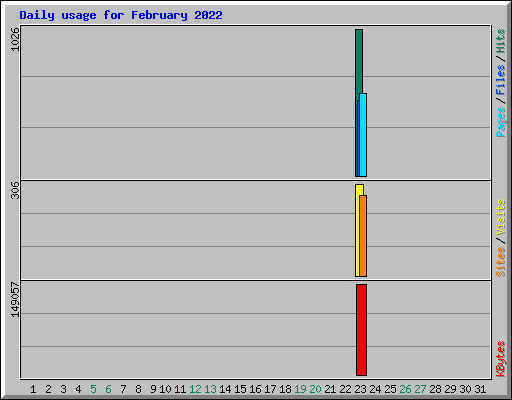Screen dimensions: 512x400
Task: Click day 1 on the x-axis
Action: 33,389
